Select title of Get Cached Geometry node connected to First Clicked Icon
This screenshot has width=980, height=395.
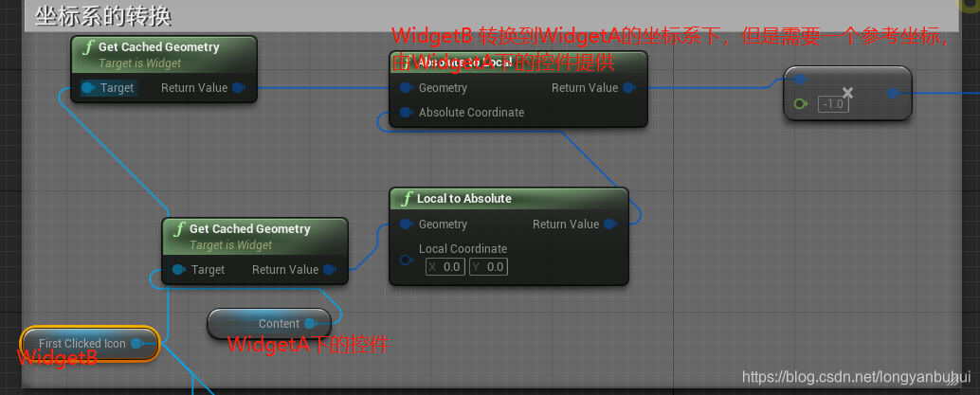coord(158,46)
